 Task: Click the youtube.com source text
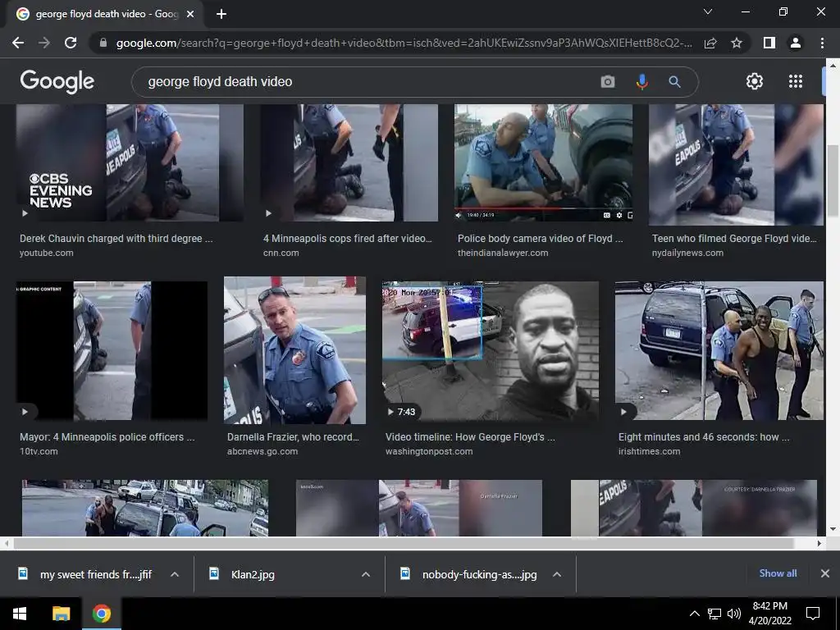click(46, 253)
